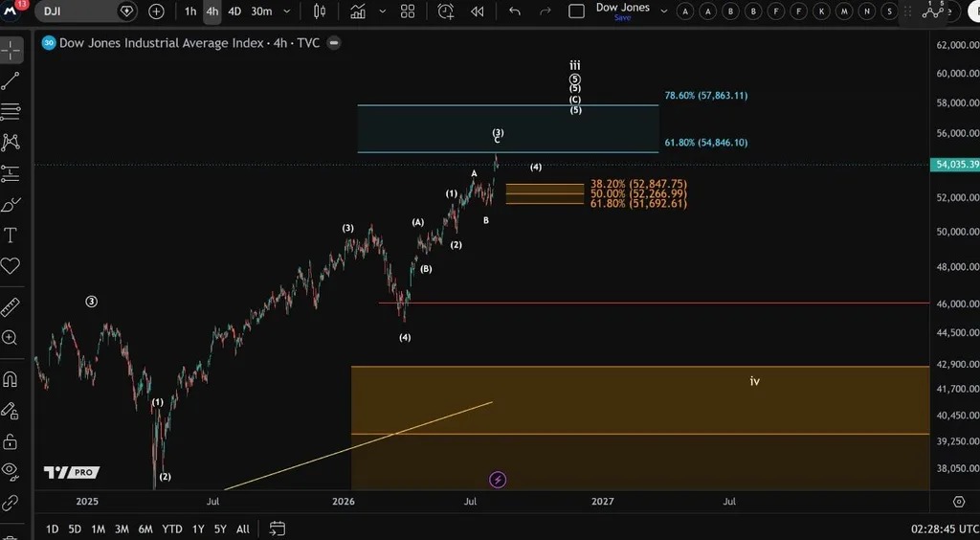
Task: Set the chart range to 1M
Action: [99, 529]
